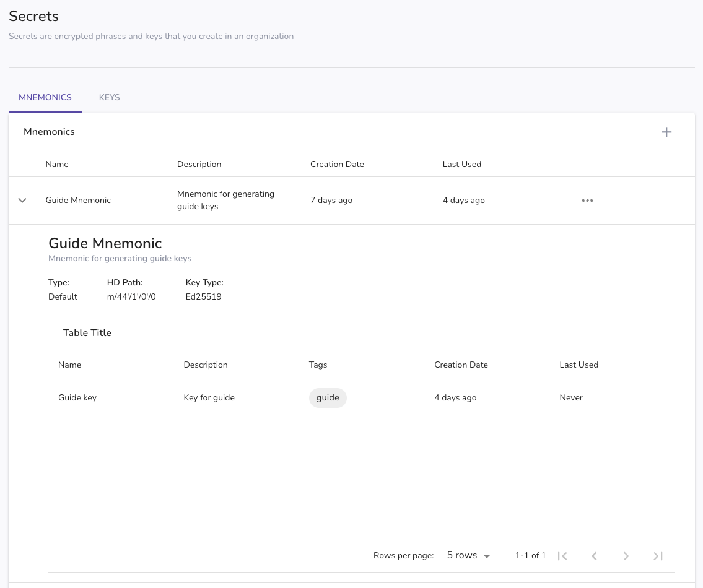The width and height of the screenshot is (703, 588).
Task: Click the 'Never' last used cell
Action: tap(570, 397)
